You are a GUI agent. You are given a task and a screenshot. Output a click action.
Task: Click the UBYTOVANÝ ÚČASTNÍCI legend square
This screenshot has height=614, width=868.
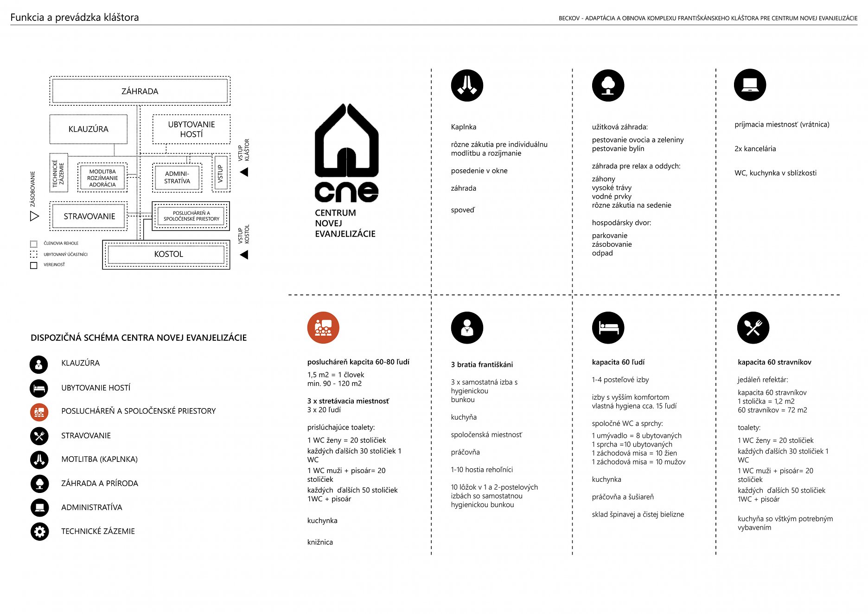click(x=33, y=255)
